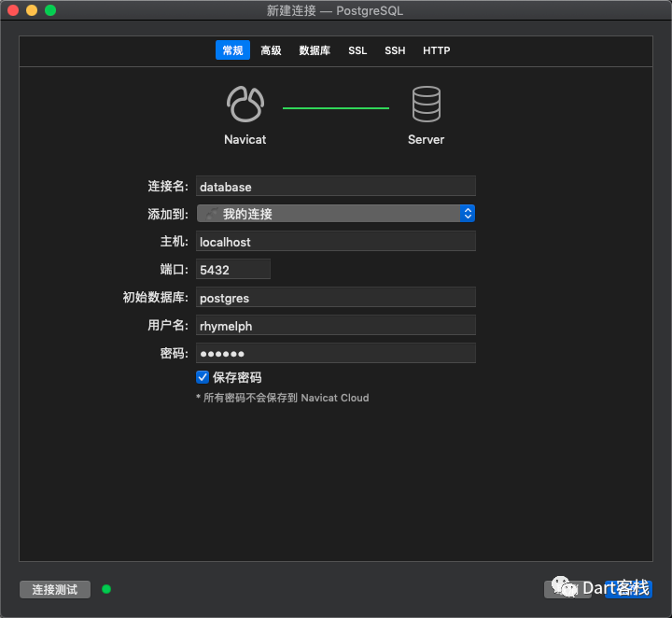Click the 连接名 field containing database

click(336, 187)
